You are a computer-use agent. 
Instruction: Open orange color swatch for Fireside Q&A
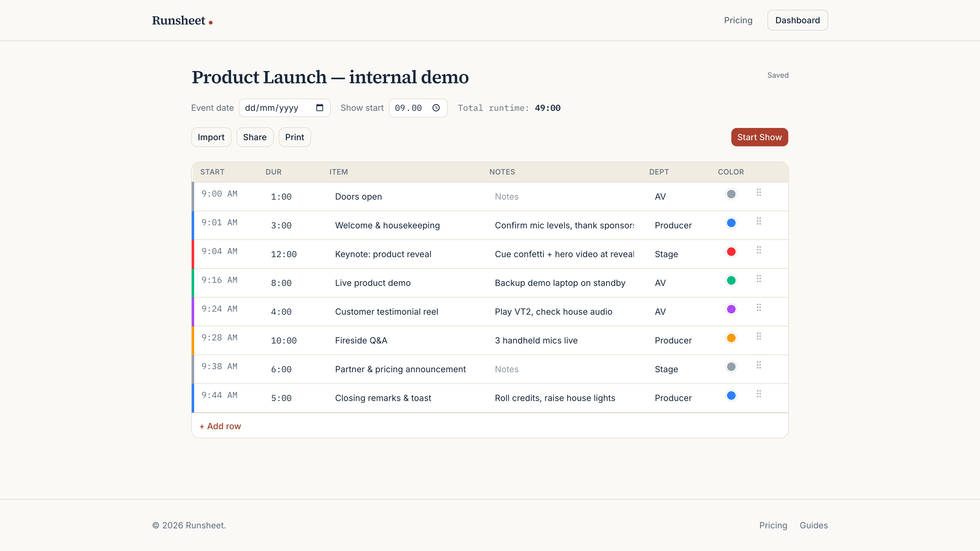tap(731, 338)
